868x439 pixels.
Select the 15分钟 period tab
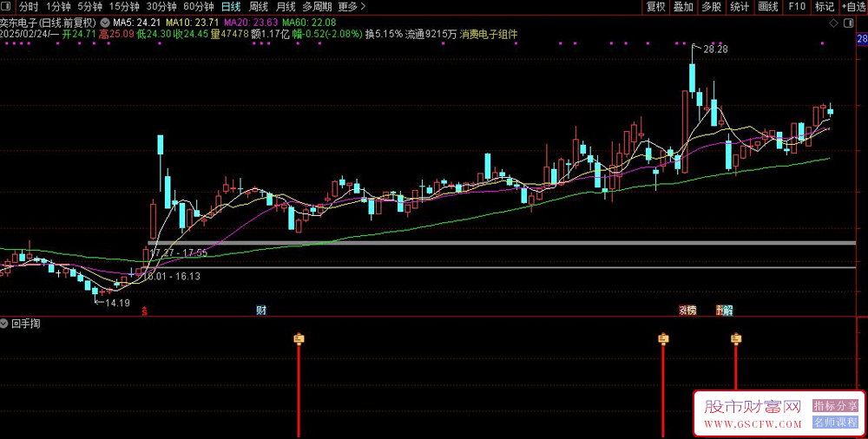click(124, 7)
